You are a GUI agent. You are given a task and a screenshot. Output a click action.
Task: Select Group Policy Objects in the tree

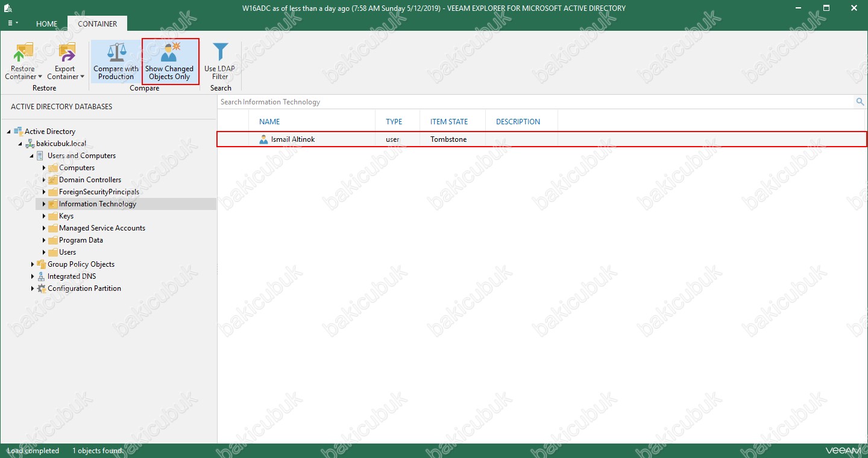(x=81, y=264)
